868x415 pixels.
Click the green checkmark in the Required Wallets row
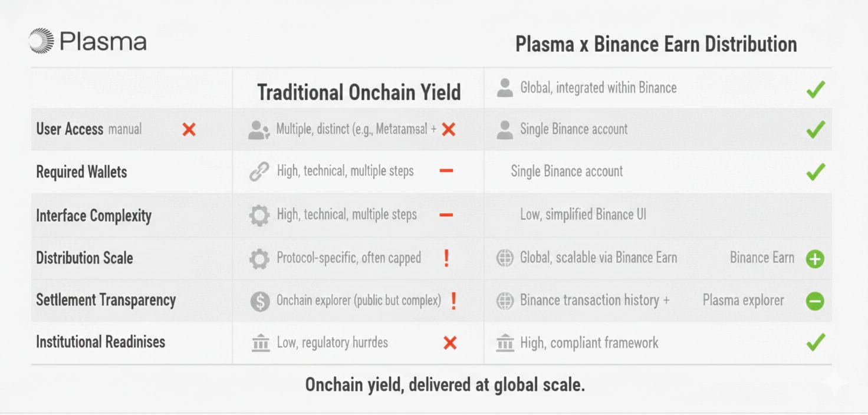(816, 172)
